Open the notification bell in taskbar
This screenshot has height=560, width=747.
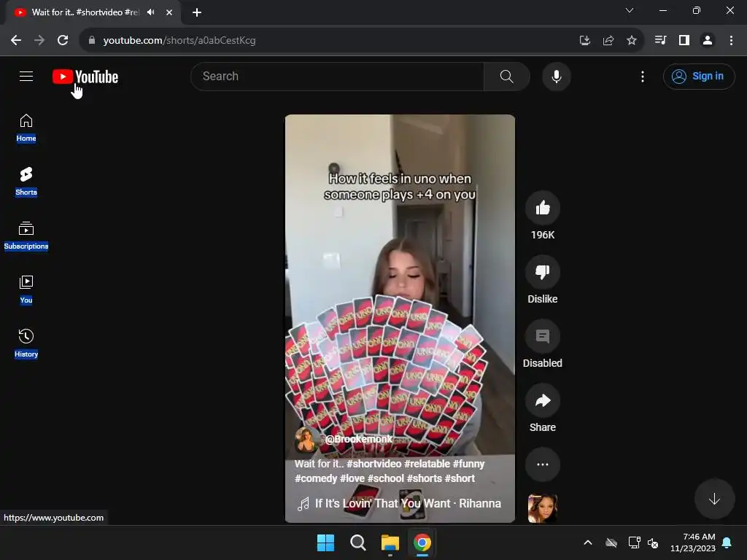(727, 542)
